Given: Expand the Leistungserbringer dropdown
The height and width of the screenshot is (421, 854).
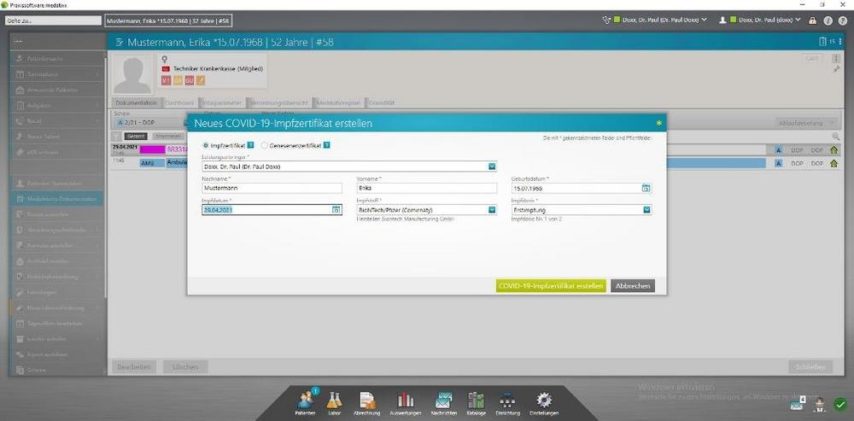Looking at the screenshot, I should pyautogui.click(x=492, y=166).
